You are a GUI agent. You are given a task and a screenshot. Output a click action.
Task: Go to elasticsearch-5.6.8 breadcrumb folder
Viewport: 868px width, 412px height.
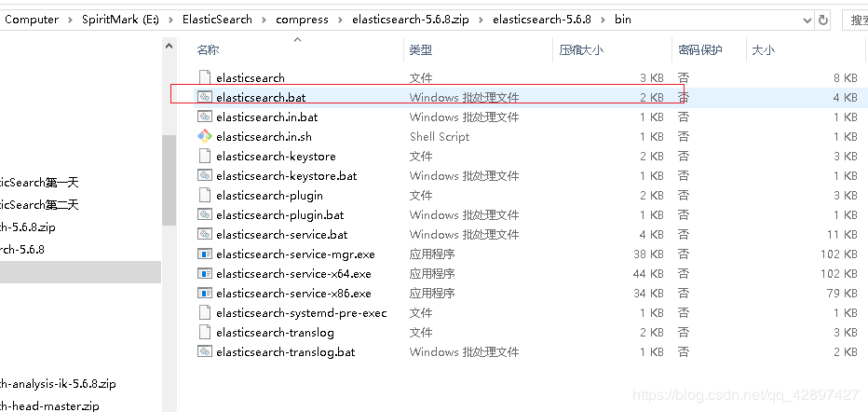point(542,20)
